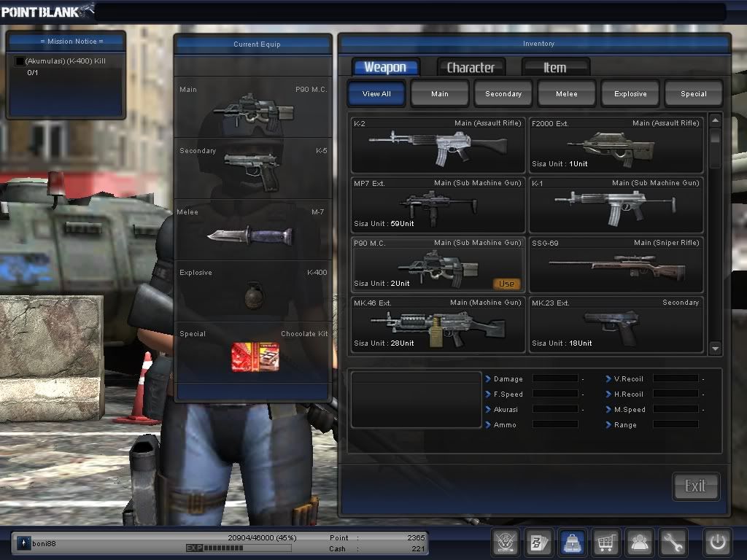
Task: Pick the MK.23 Ext. secondary pistol
Action: point(616,324)
